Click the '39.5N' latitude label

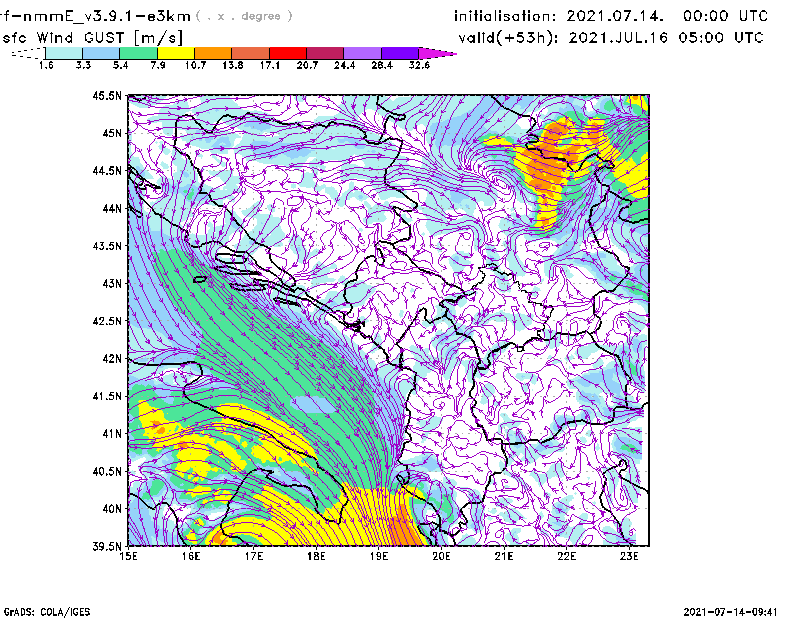107,547
